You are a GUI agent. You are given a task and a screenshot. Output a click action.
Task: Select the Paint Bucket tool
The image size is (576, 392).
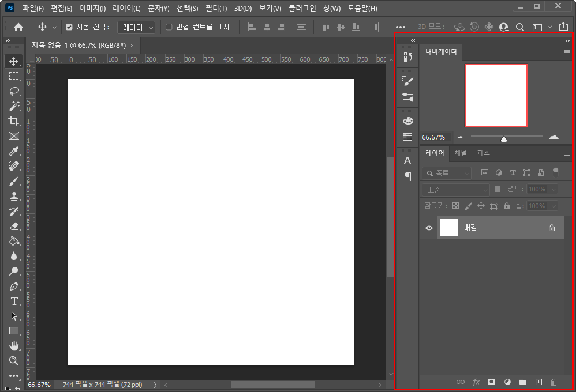coord(14,241)
